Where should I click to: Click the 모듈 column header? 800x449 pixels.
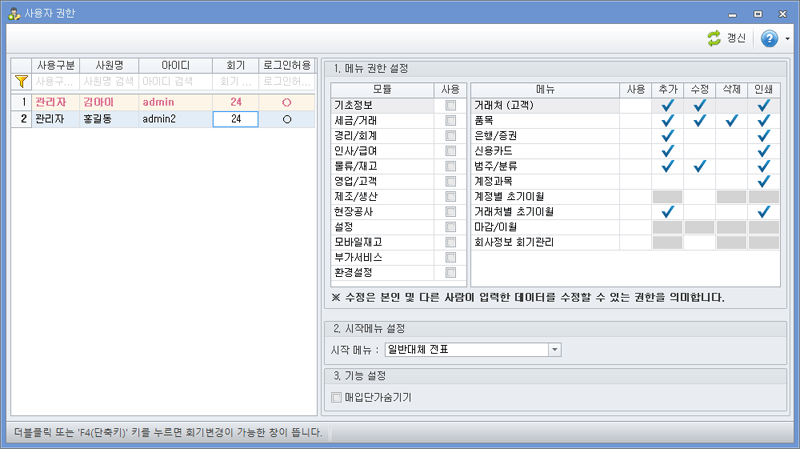(x=382, y=90)
